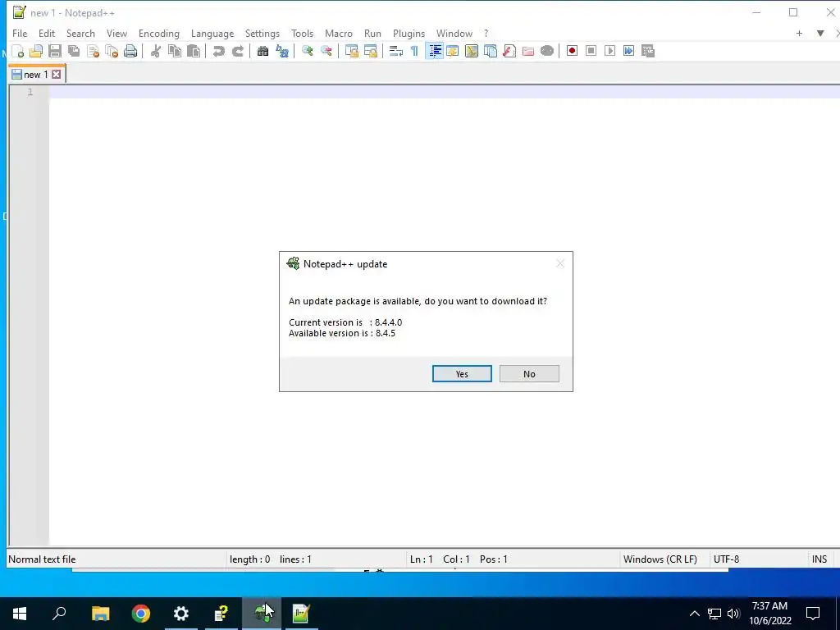840x630 pixels.
Task: Undo last action toolbar icon
Action: [x=218, y=52]
